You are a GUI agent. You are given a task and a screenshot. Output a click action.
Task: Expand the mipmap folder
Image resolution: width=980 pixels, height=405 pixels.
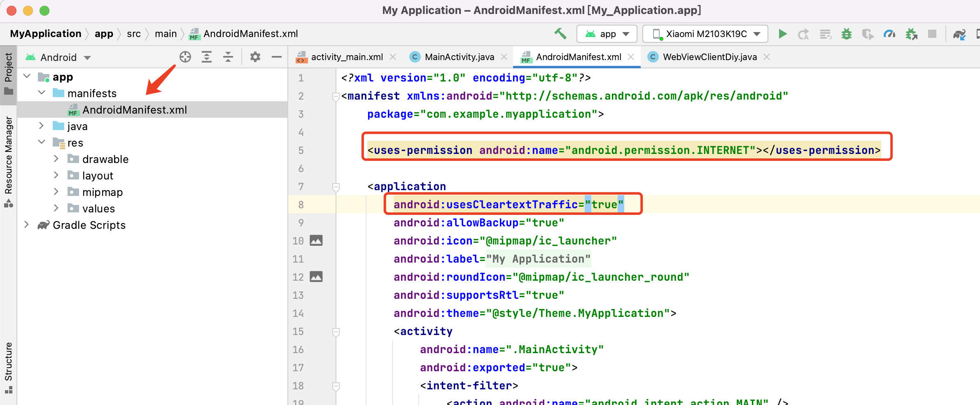[56, 192]
